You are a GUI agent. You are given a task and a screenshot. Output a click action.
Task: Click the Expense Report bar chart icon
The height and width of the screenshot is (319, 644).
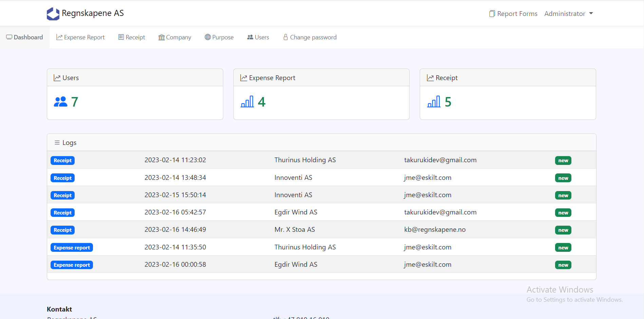[x=247, y=102]
